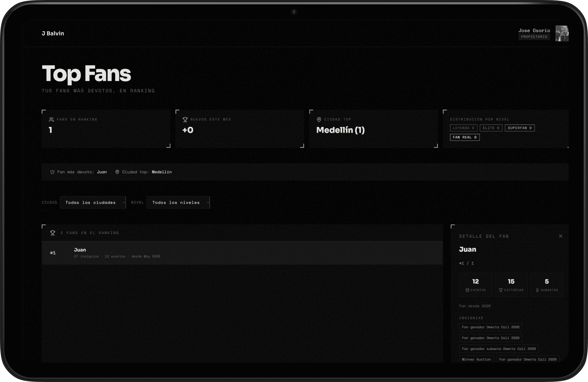The image size is (588, 382).
Task: Click the 12 Eventos stat tile
Action: click(x=476, y=285)
